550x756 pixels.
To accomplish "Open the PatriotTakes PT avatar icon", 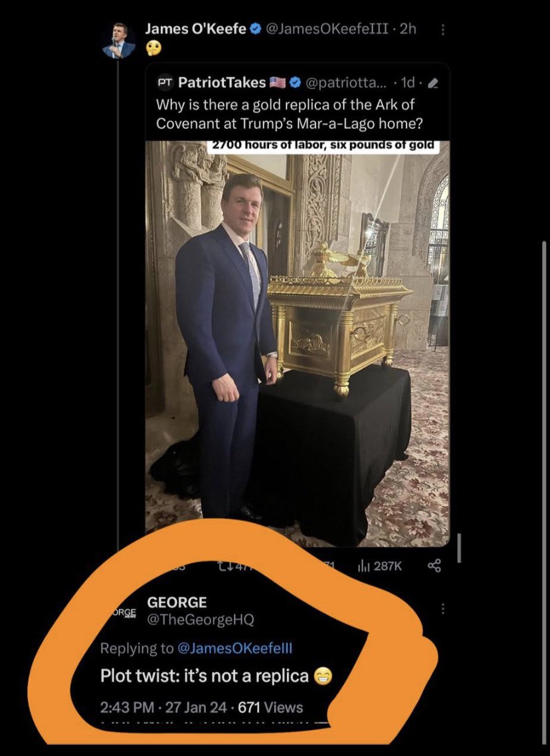I will click(x=165, y=82).
